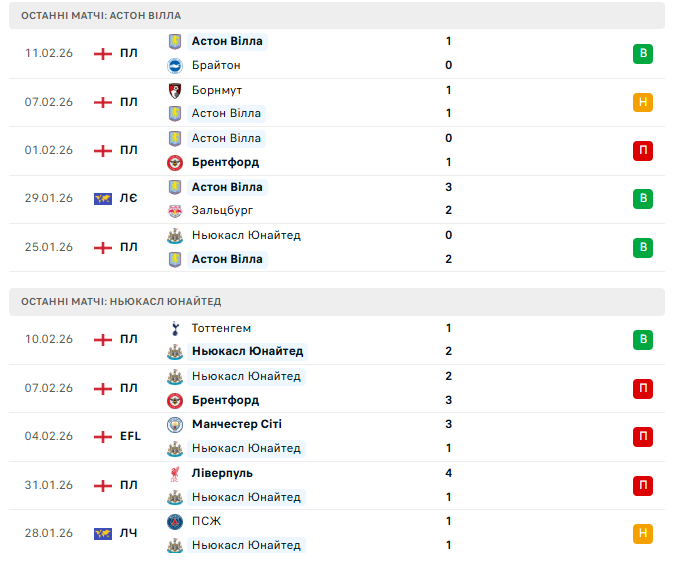This screenshot has width=674, height=563.
Task: Click PSG club crest icon
Action: click(175, 521)
